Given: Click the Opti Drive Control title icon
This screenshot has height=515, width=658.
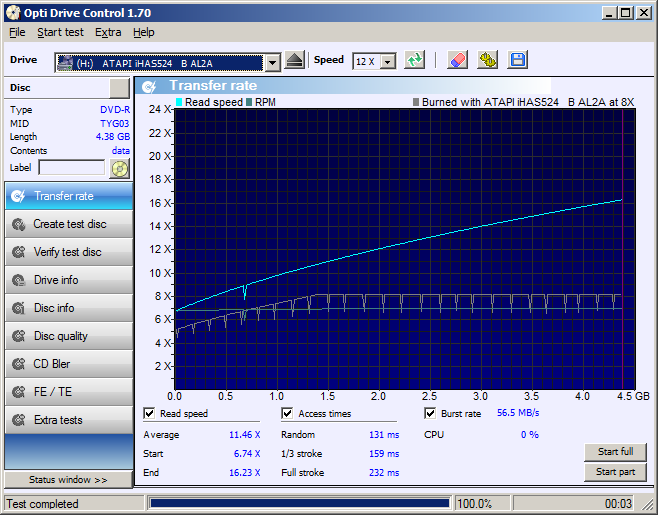Looking at the screenshot, I should [13, 13].
